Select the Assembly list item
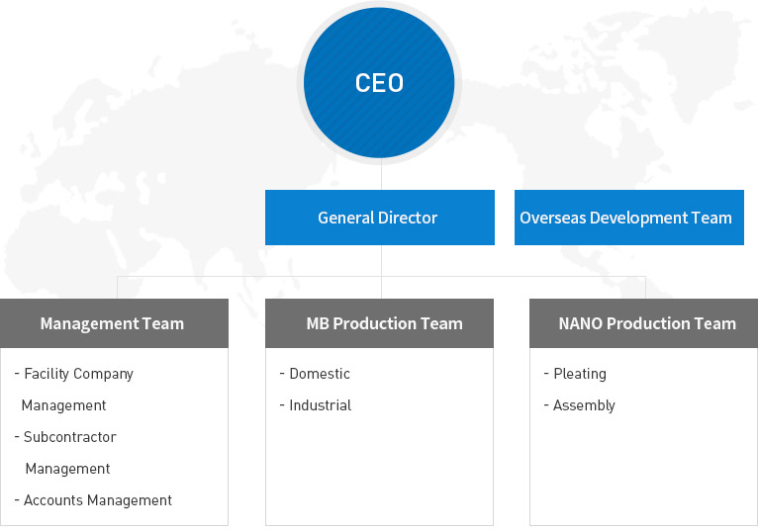This screenshot has height=532, width=758. click(x=584, y=405)
